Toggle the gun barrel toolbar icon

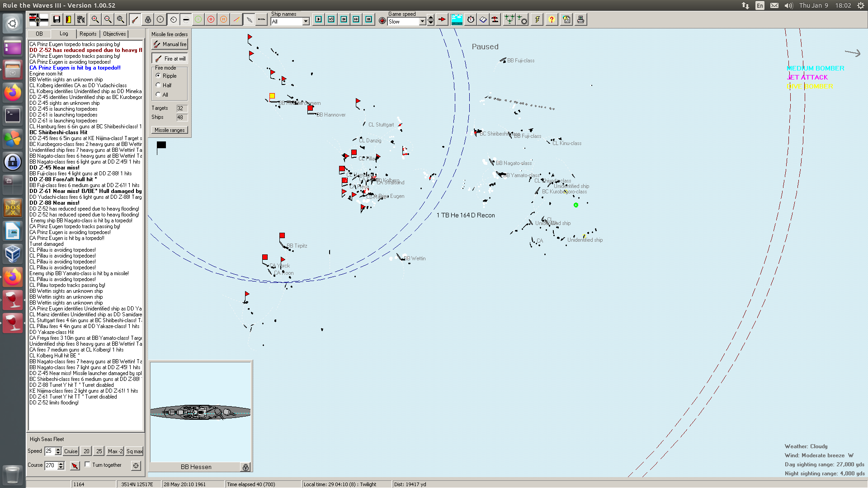[x=135, y=19]
